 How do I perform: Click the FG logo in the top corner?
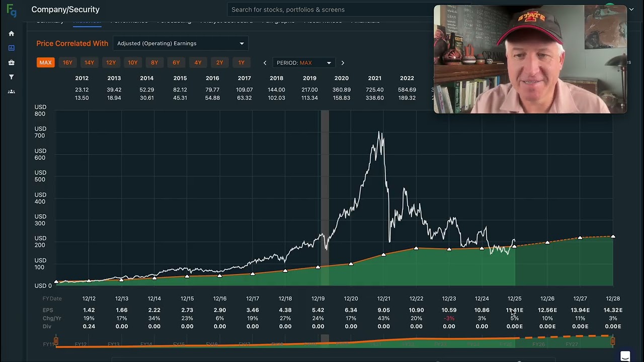pos(12,11)
